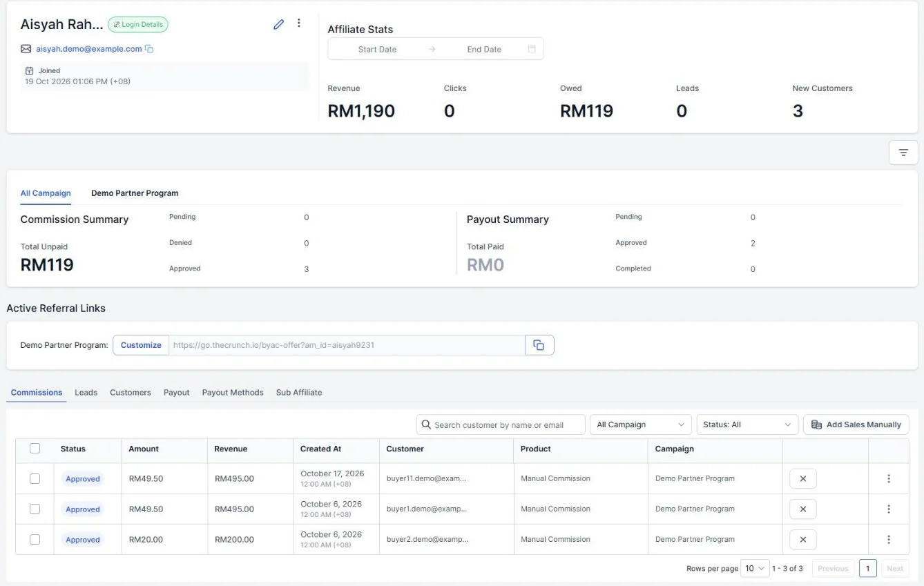
Task: Click the calendar icon in the date range field
Action: 532,49
